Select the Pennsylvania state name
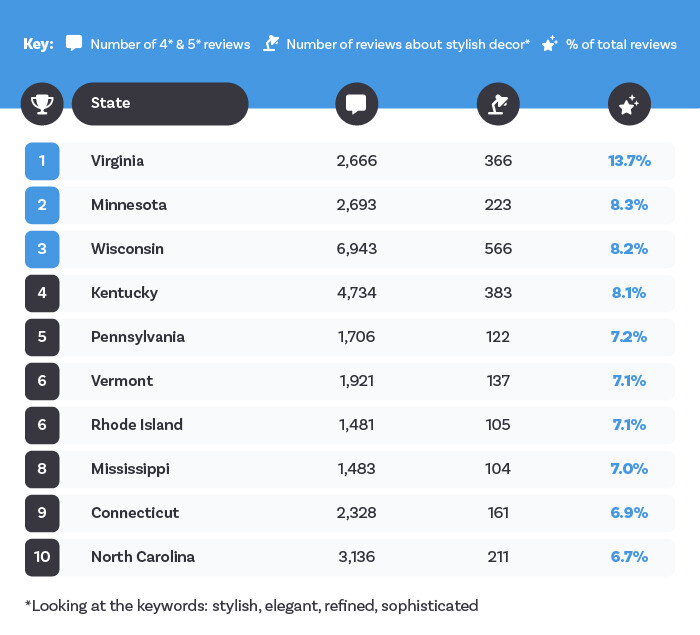The height and width of the screenshot is (635, 700). [x=138, y=337]
